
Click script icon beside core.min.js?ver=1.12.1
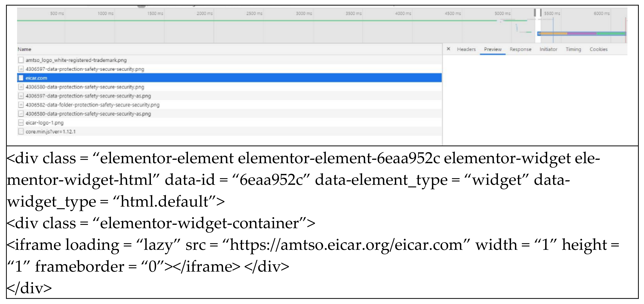point(21,132)
